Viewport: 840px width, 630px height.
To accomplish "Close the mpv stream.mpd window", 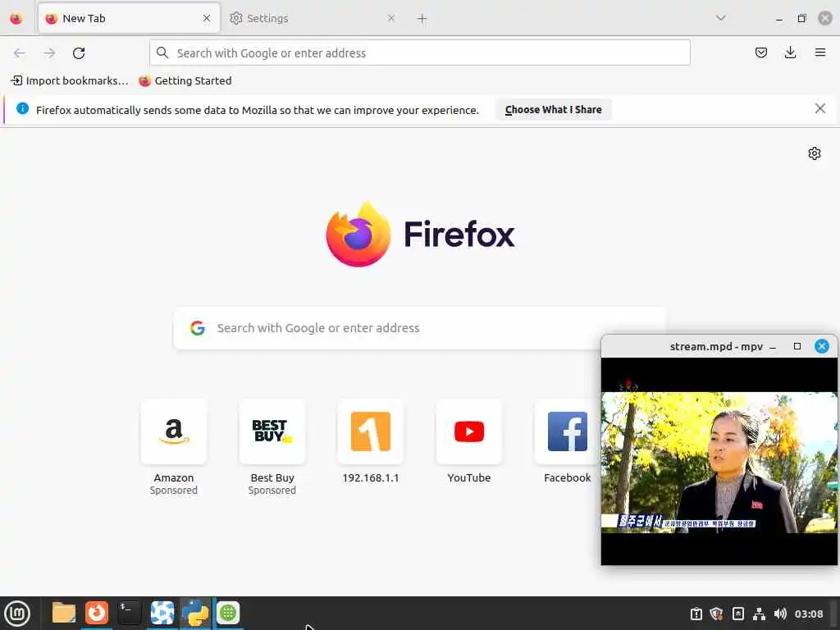I will [x=822, y=347].
